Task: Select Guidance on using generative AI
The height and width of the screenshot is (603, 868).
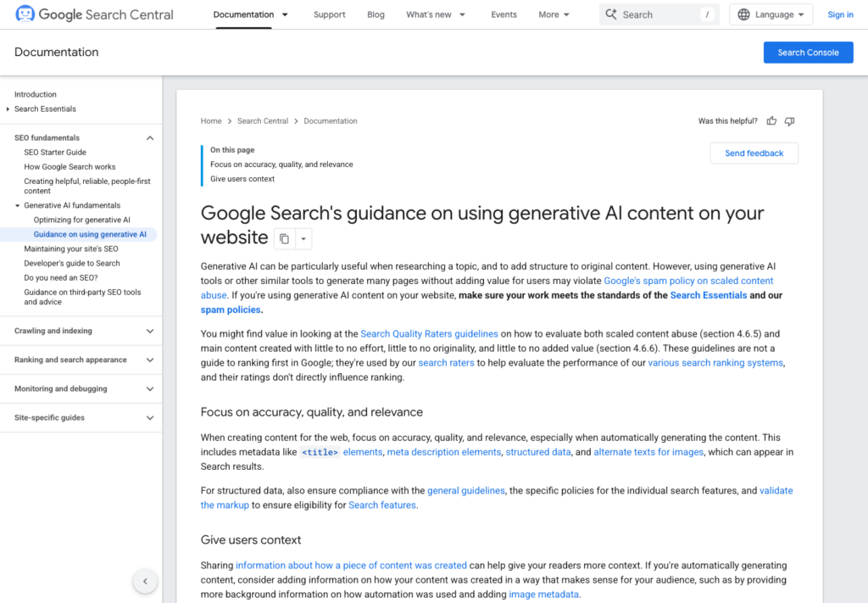Action: (90, 234)
